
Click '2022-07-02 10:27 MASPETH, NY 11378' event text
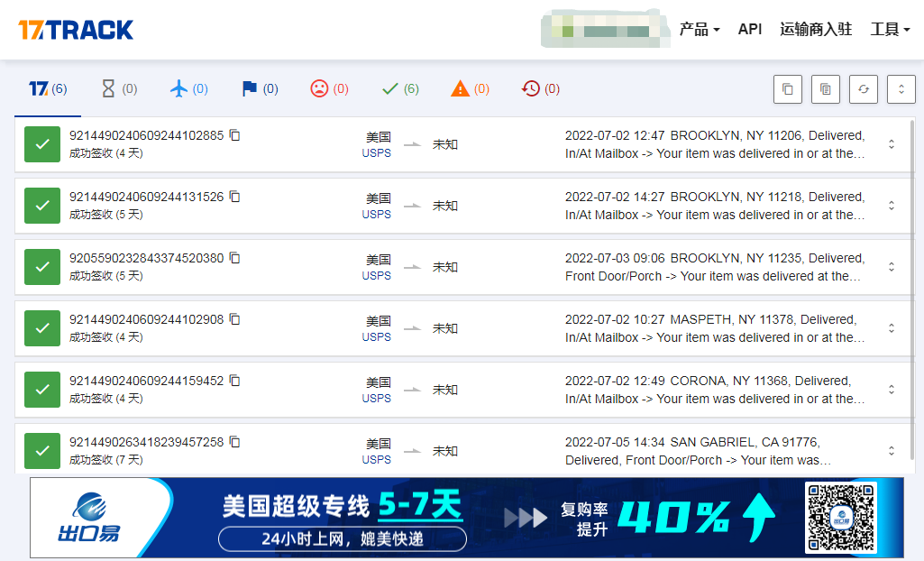click(680, 319)
